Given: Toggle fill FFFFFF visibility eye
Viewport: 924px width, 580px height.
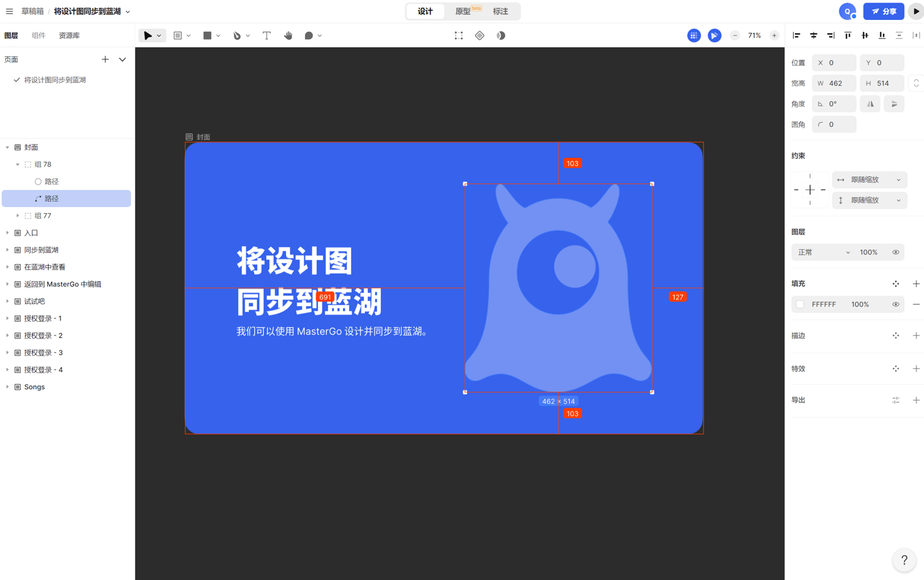Looking at the screenshot, I should click(x=896, y=304).
